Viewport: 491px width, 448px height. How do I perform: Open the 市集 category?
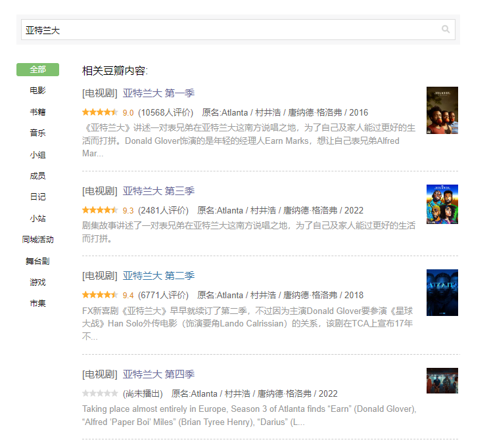point(37,303)
